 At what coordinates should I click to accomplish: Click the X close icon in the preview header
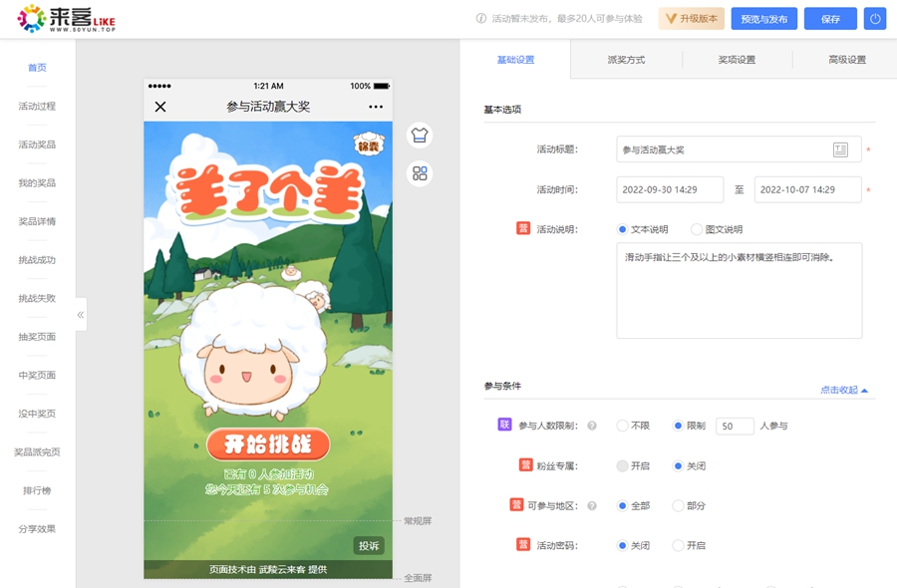point(157,106)
